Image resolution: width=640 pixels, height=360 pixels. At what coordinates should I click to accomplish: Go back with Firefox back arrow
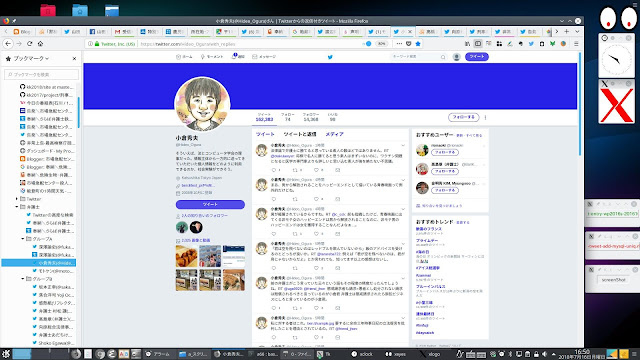click(8, 44)
